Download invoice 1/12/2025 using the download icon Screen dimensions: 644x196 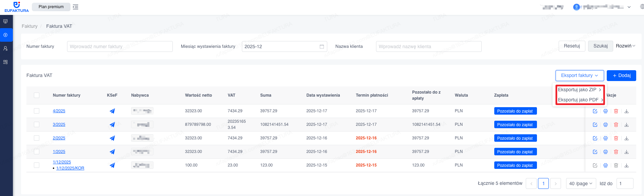click(626, 165)
